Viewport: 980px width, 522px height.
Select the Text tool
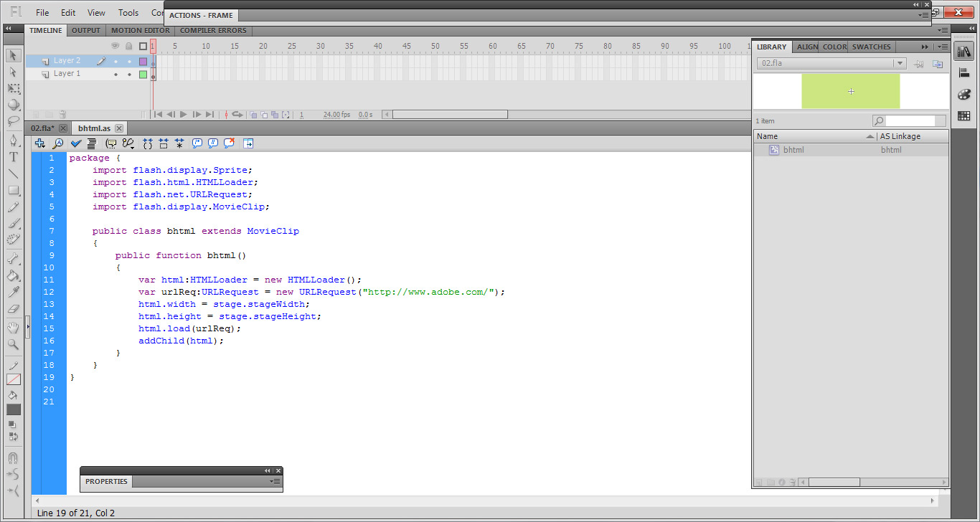pyautogui.click(x=13, y=157)
